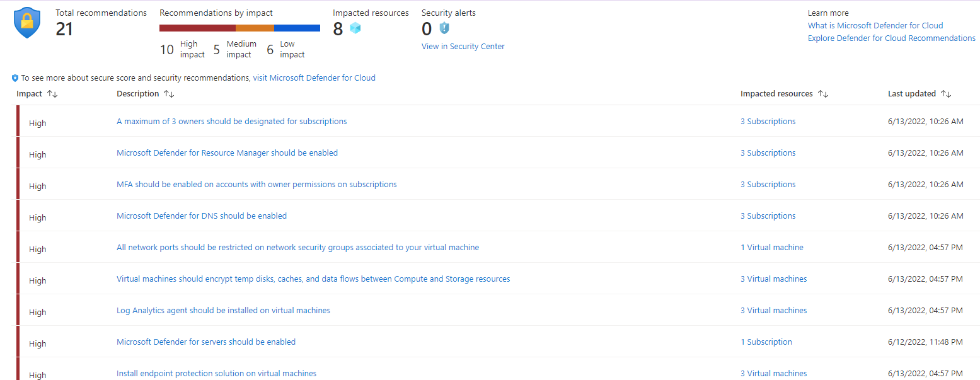Open 3 Subscriptions for owners recommendation
This screenshot has height=380, width=980.
coord(768,121)
